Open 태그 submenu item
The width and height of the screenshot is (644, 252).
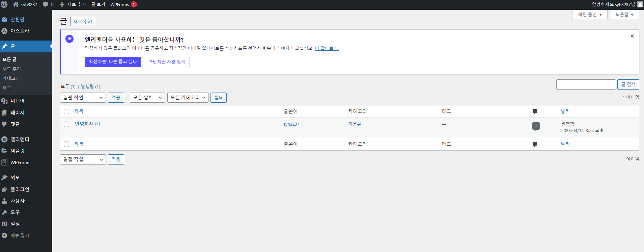[x=7, y=88]
